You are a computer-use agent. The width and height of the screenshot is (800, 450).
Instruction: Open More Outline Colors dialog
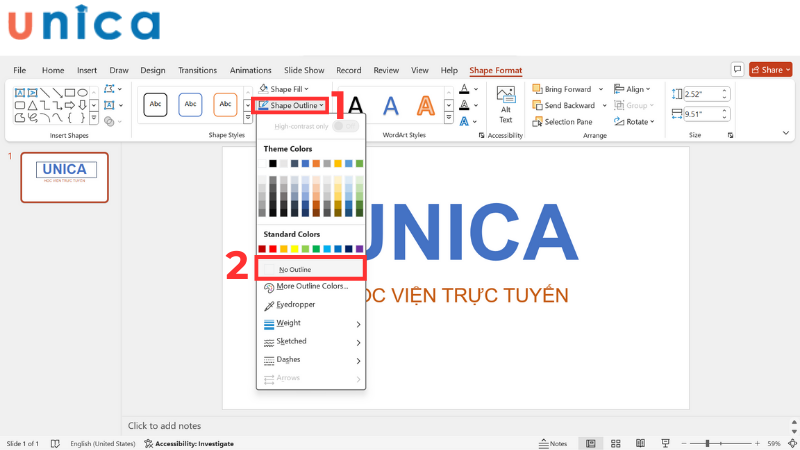point(311,287)
